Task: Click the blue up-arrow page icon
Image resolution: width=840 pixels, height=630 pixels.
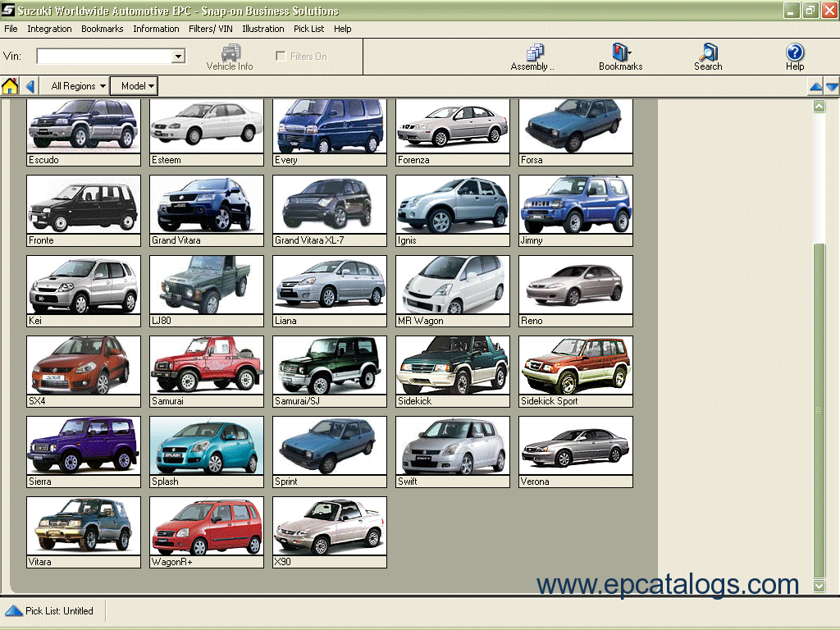Action: pyautogui.click(x=815, y=87)
